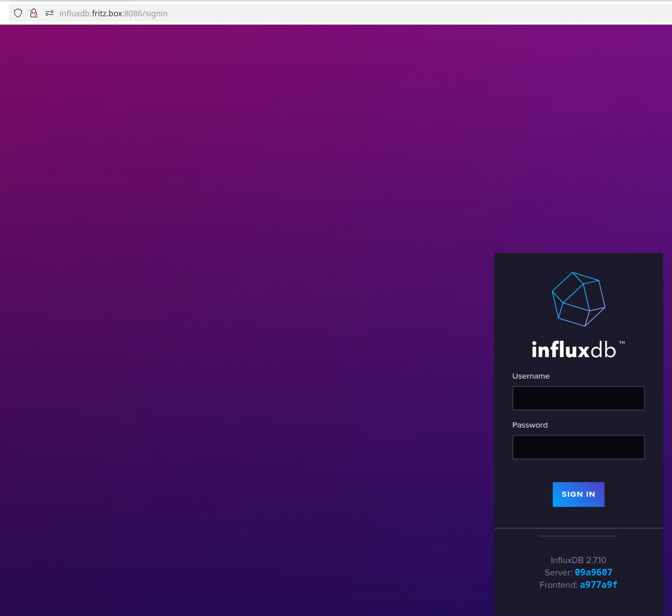This screenshot has width=672, height=616.
Task: Open the Server commit link 09a9607
Action: pos(593,572)
